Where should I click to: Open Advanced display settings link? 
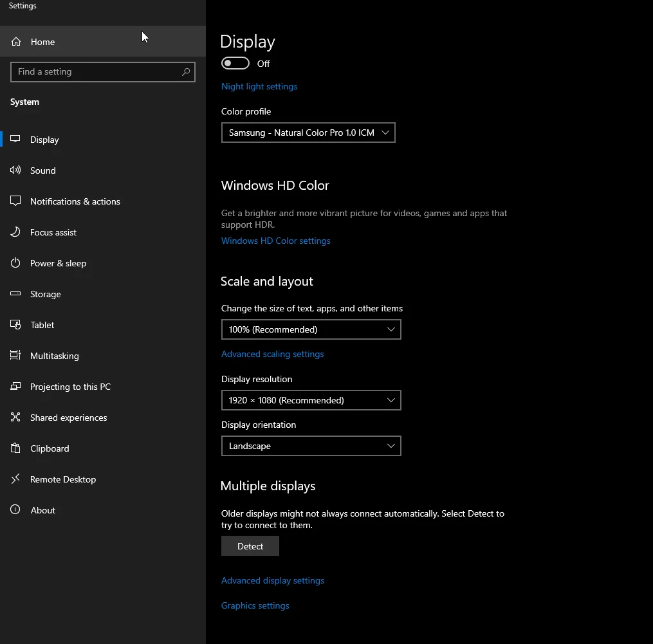(x=272, y=580)
